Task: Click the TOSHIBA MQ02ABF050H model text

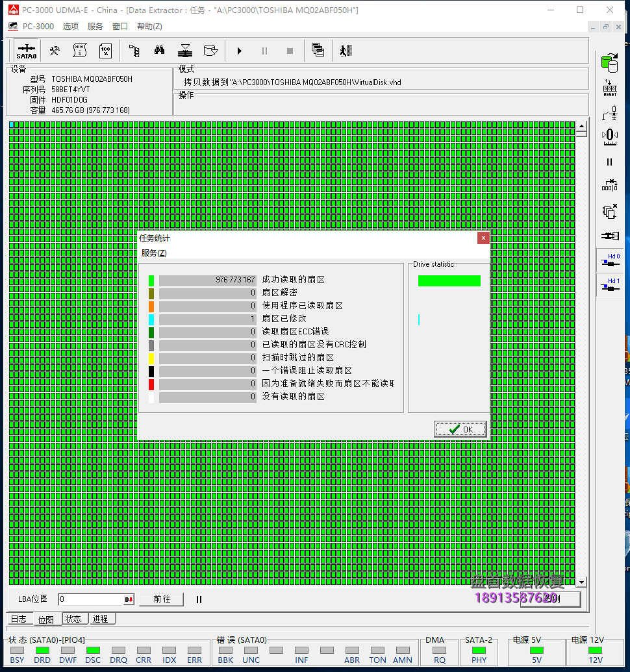Action: 92,79
